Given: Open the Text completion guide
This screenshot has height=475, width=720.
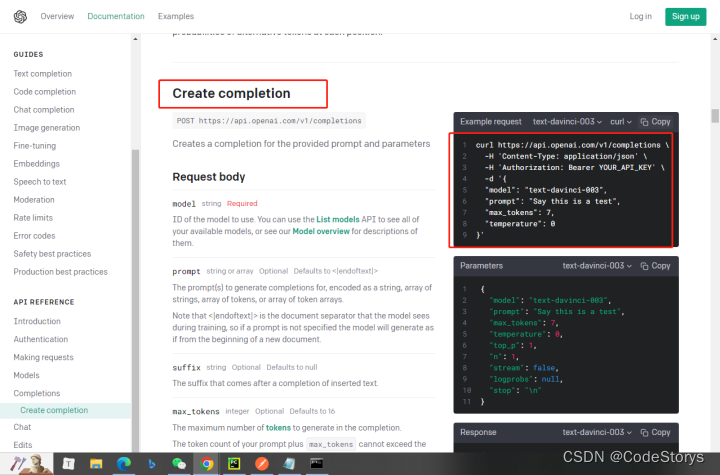Looking at the screenshot, I should tap(43, 74).
